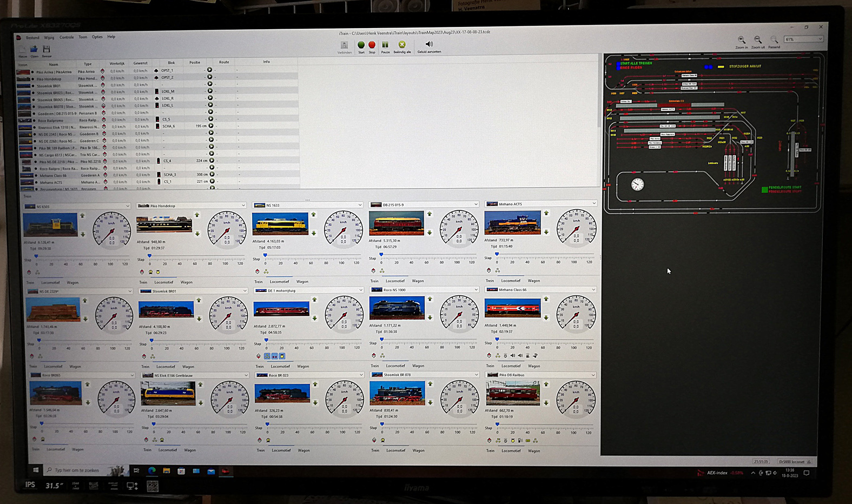The height and width of the screenshot is (504, 852).
Task: Click the Gewenst column header
Action: click(x=141, y=63)
